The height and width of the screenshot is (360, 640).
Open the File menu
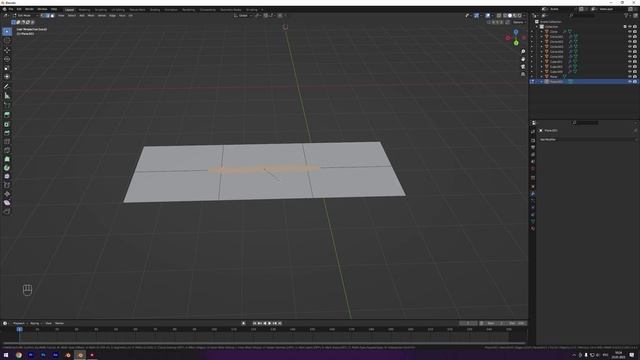click(x=11, y=9)
